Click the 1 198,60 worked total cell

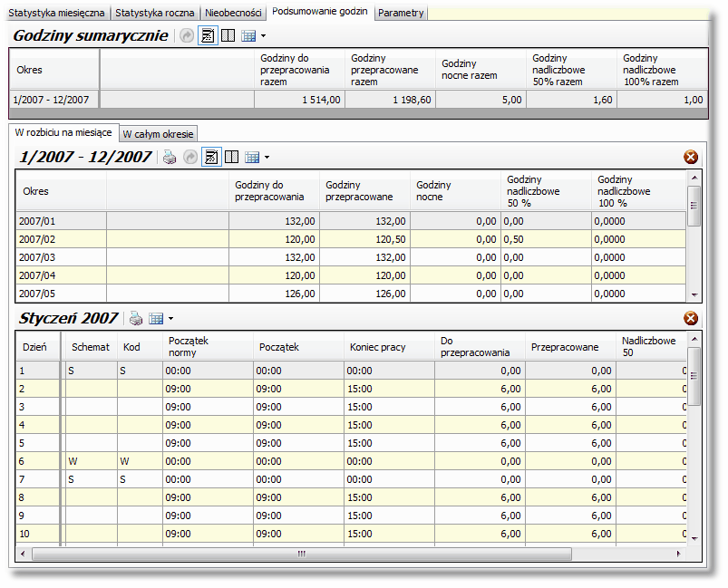[390, 100]
